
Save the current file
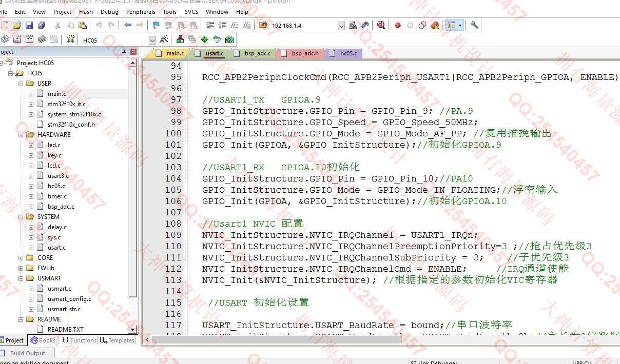point(29,25)
